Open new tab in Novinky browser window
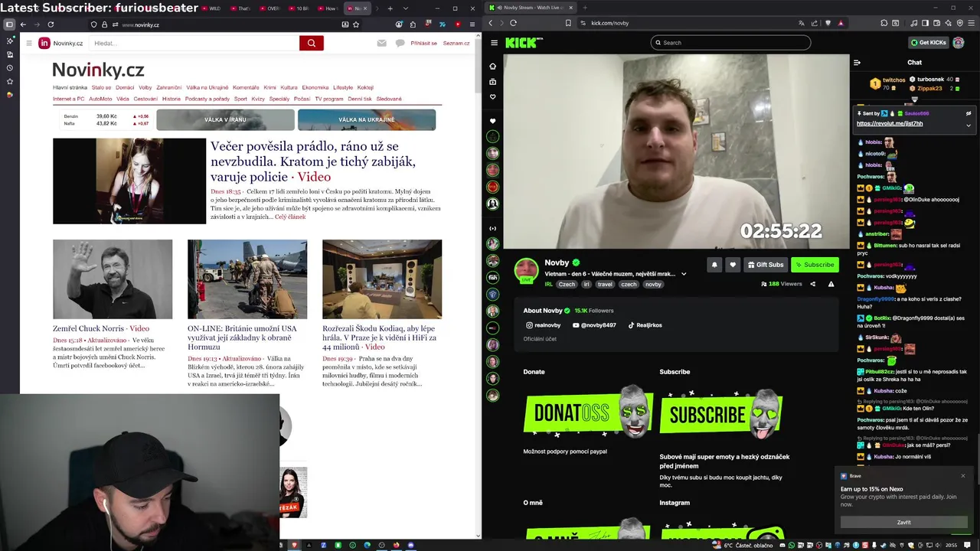Viewport: 980px width, 551px height. click(390, 8)
